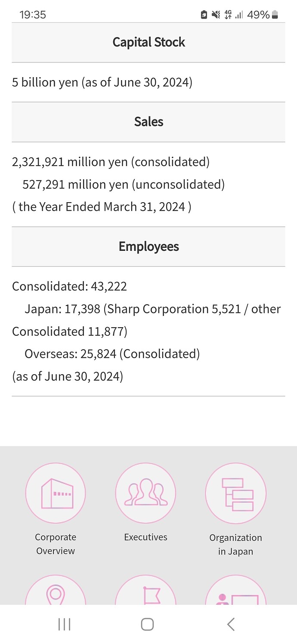This screenshot has width=297, height=644.
Task: Tap the Android back arrow
Action: 231,624
